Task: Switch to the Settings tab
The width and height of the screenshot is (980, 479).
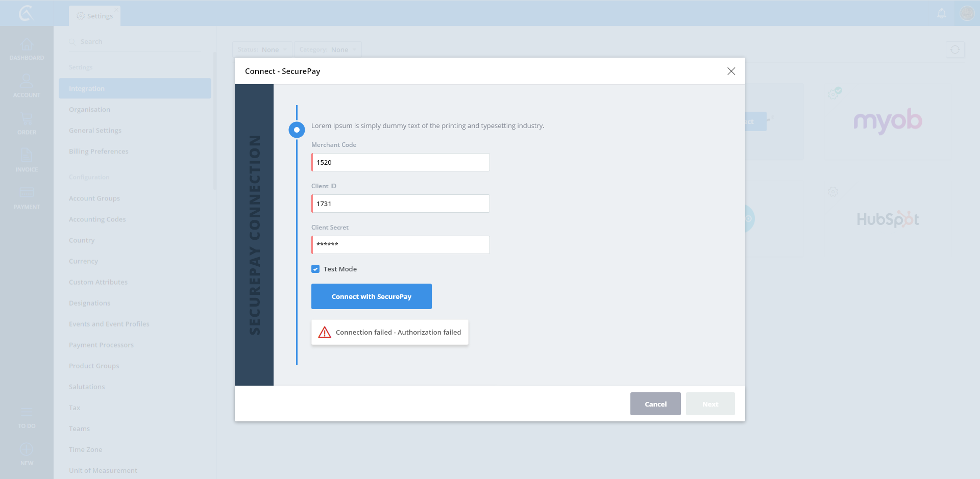Action: click(95, 16)
